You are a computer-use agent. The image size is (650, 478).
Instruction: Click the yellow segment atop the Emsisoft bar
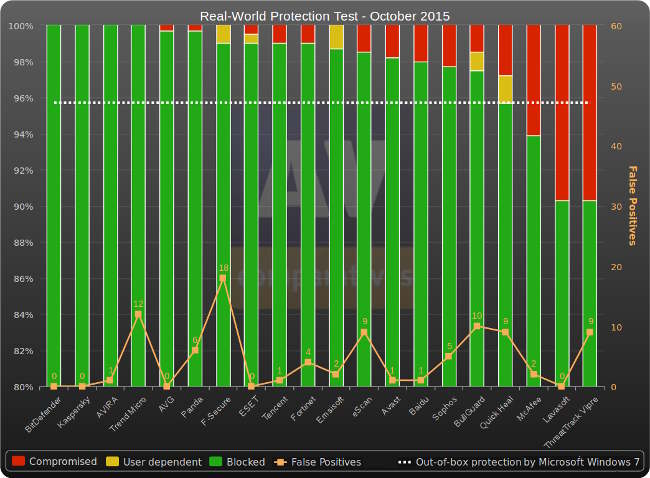pos(336,37)
